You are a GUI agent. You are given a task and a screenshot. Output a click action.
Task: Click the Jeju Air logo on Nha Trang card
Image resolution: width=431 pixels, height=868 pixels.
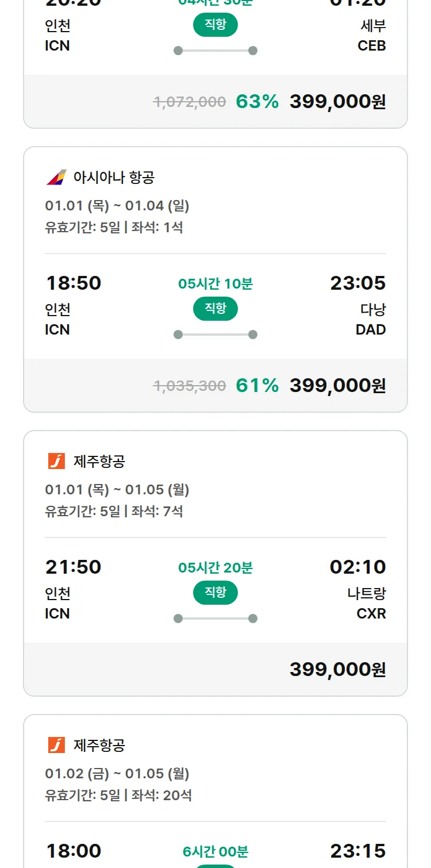(x=56, y=461)
